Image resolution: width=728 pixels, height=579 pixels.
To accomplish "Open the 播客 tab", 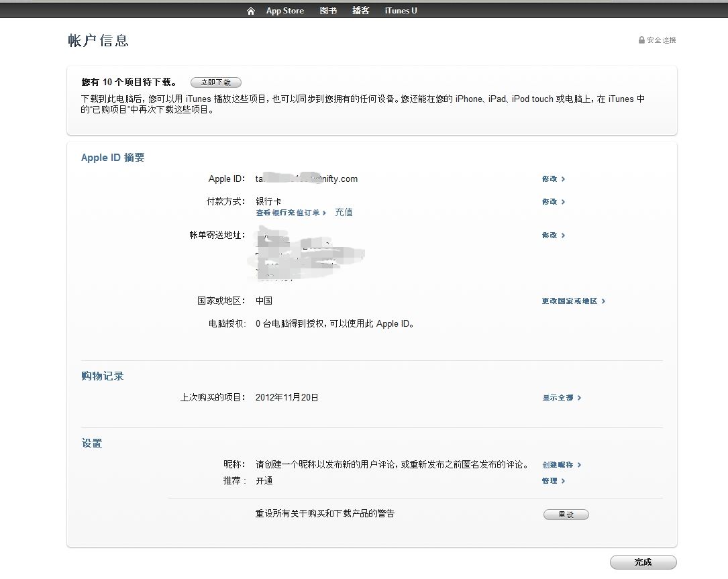I will [x=361, y=11].
